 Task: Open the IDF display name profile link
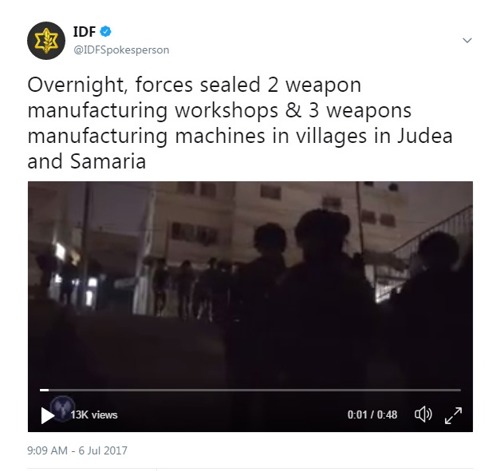point(84,32)
